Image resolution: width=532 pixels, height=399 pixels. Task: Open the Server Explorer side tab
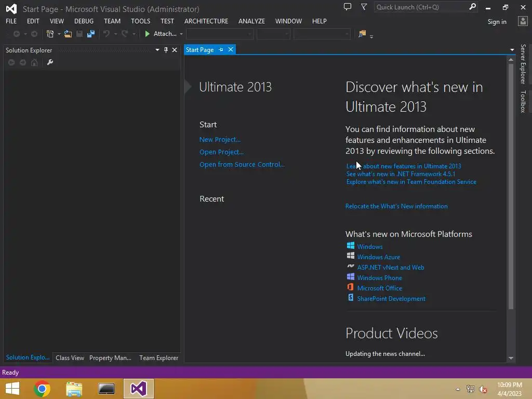point(523,64)
